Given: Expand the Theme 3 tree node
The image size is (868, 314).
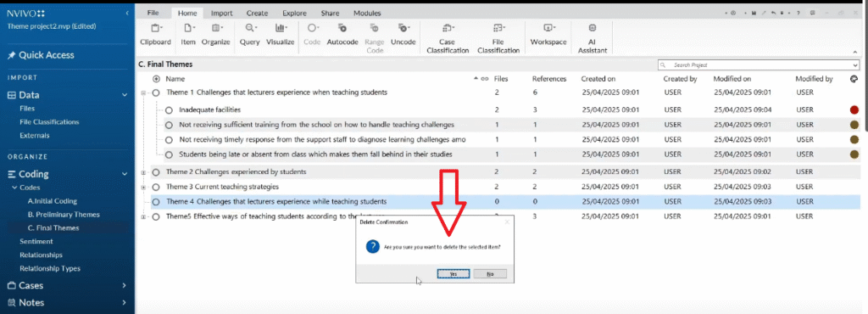Looking at the screenshot, I should [x=144, y=188].
